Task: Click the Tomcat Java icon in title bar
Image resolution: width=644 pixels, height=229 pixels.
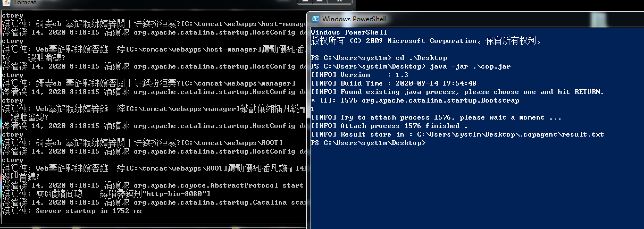Action: 6,2
